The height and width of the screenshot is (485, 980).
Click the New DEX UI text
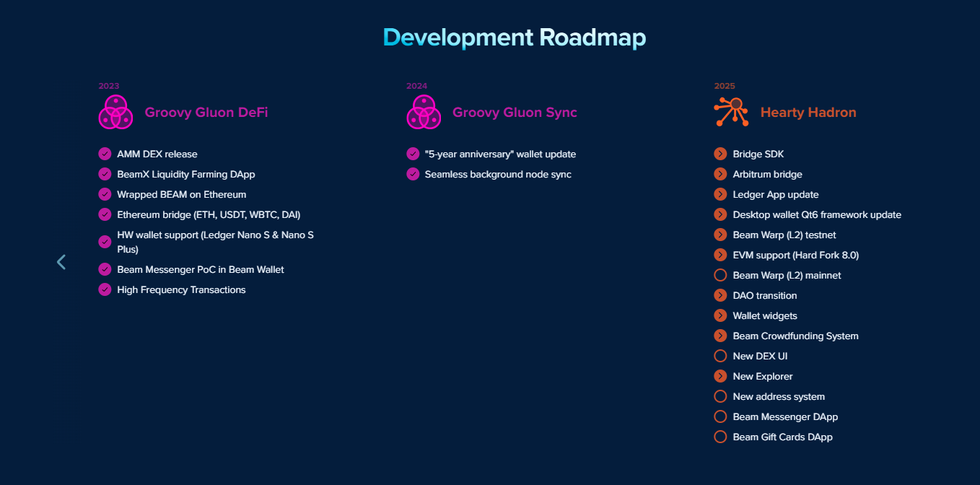coord(761,356)
